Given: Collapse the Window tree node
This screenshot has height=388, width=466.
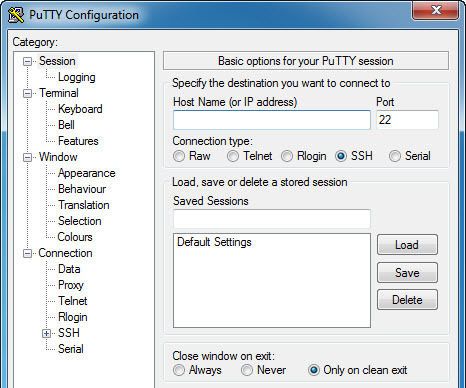Looking at the screenshot, I should tap(27, 157).
